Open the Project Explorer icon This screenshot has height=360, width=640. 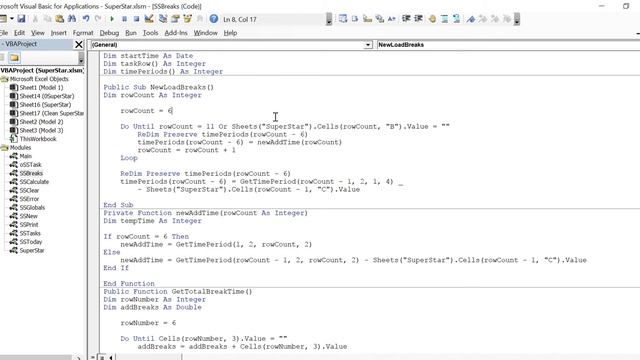[x=163, y=19]
